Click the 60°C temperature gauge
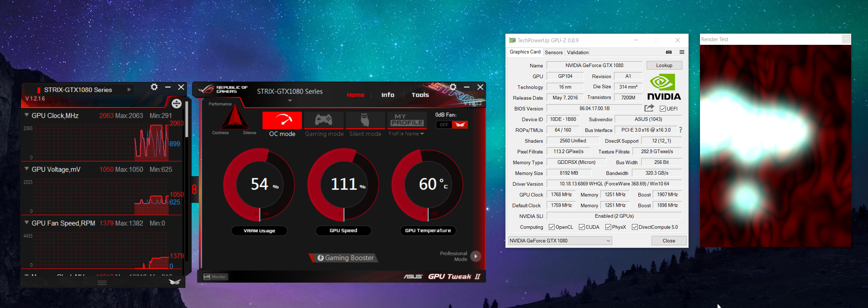Screen dimensions: 868x308 click(x=428, y=185)
